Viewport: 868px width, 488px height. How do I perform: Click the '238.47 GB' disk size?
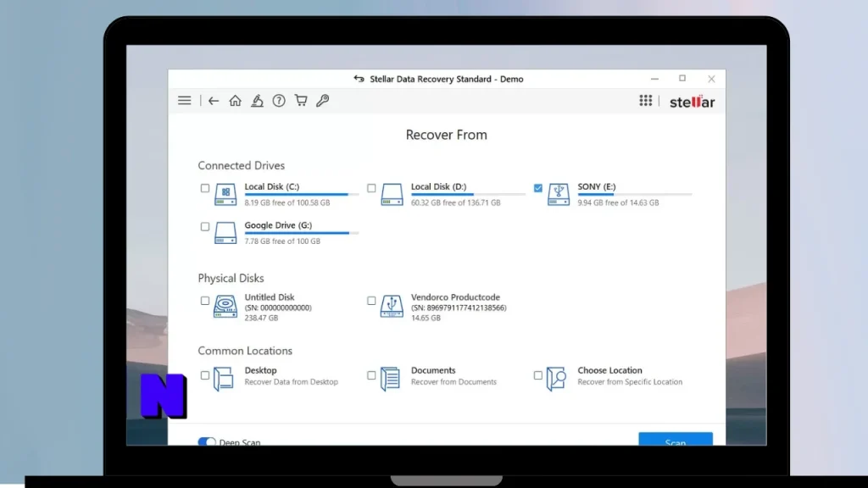(x=261, y=319)
